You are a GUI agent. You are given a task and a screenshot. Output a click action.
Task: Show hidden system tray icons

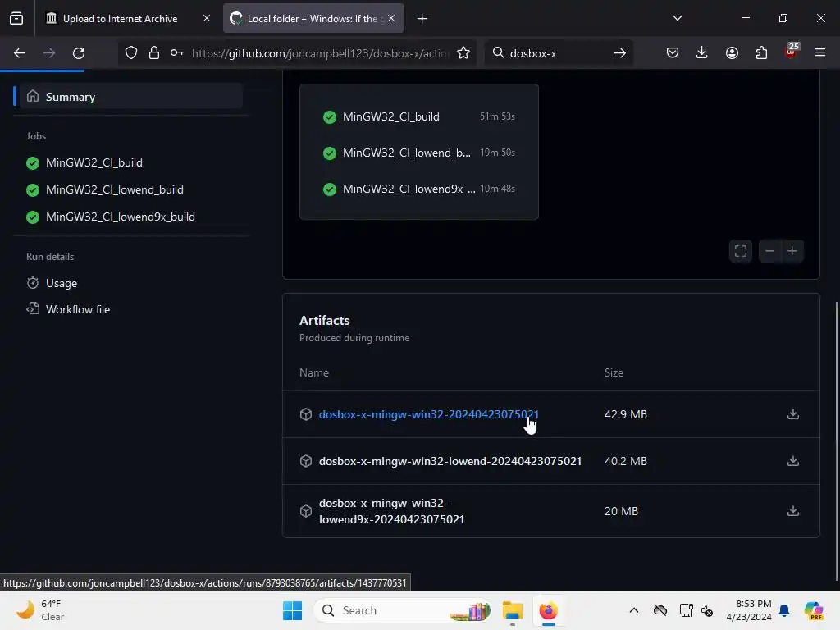click(x=634, y=610)
